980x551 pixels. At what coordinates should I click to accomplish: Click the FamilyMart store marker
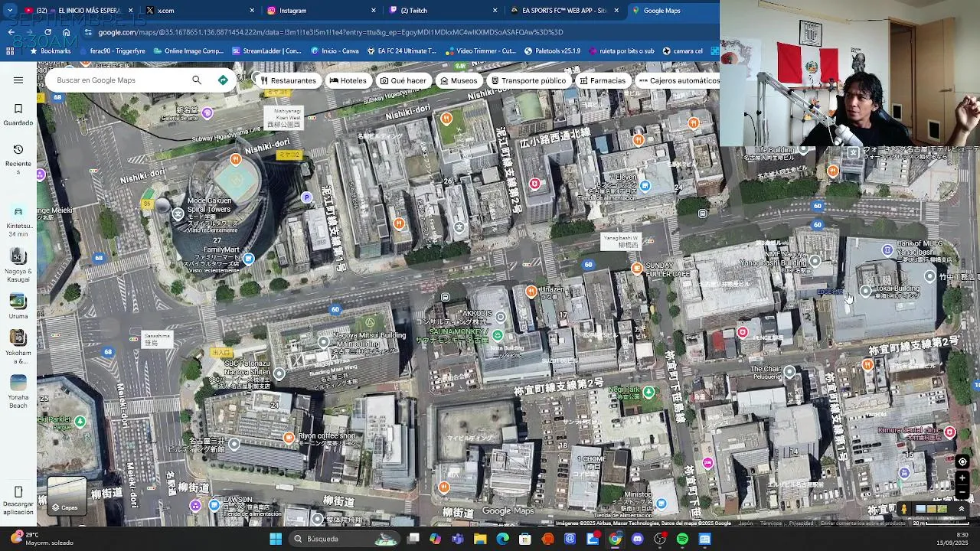point(248,259)
